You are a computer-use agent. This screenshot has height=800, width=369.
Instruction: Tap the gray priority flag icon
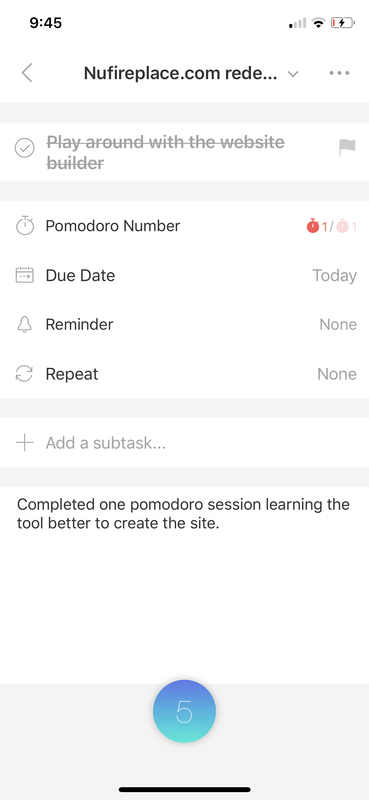point(347,148)
